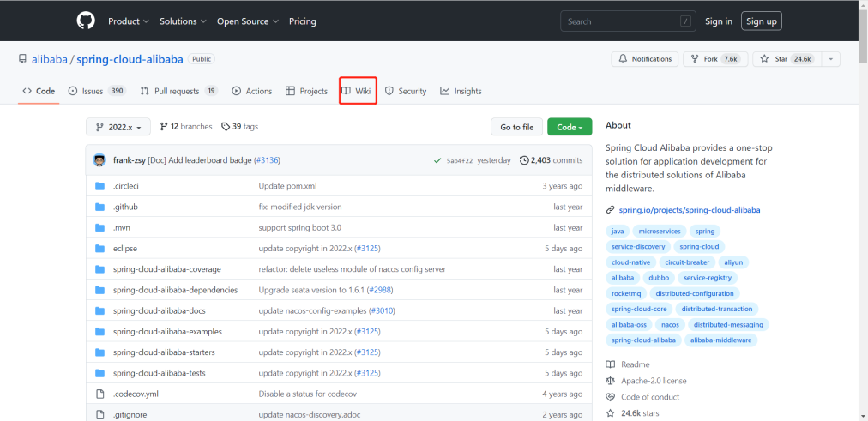Click the spring-cloud-alibaba-dependencies folder icon
Screen dimensions: 868x421
(99, 290)
